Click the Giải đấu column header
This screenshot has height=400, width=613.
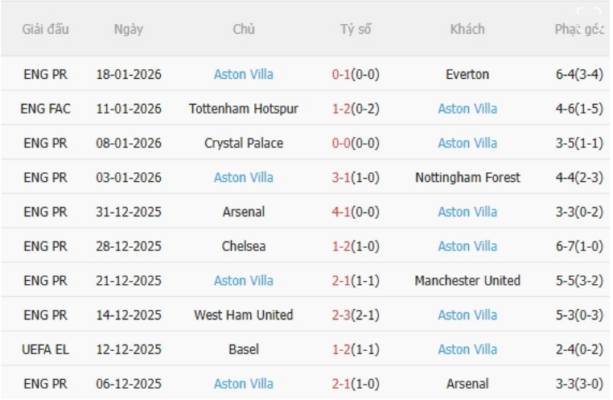tap(46, 29)
